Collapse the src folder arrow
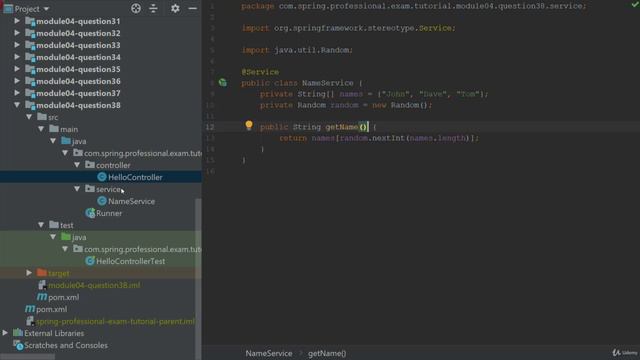This screenshot has height=360, width=640. click(29, 117)
